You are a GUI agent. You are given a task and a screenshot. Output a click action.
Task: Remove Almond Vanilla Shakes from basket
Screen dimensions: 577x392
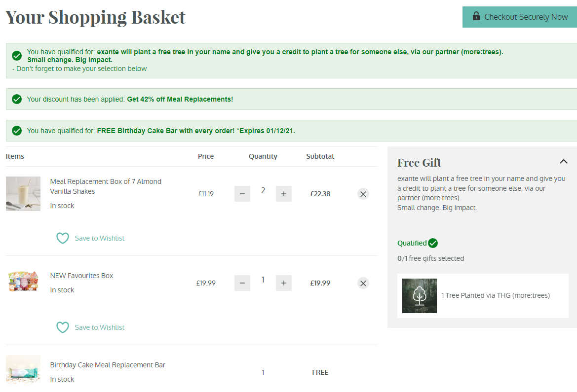(x=363, y=194)
